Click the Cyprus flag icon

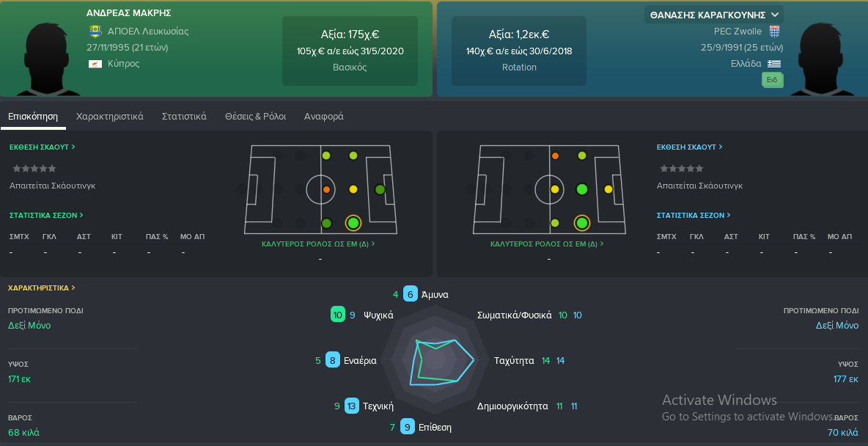pyautogui.click(x=95, y=64)
